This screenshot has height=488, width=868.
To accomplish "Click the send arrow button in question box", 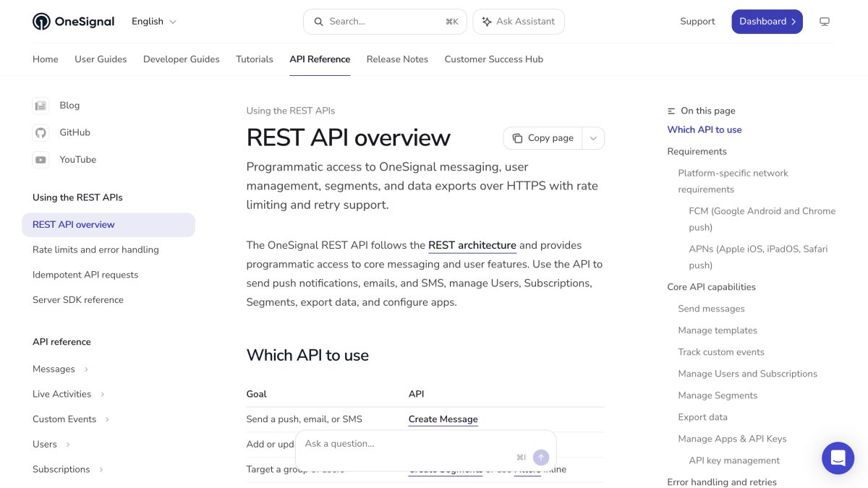I will tap(541, 458).
